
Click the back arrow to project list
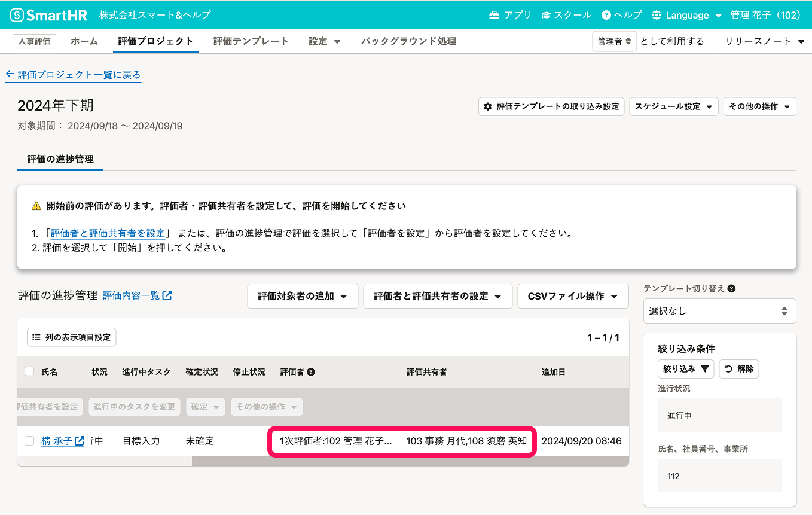coord(10,75)
